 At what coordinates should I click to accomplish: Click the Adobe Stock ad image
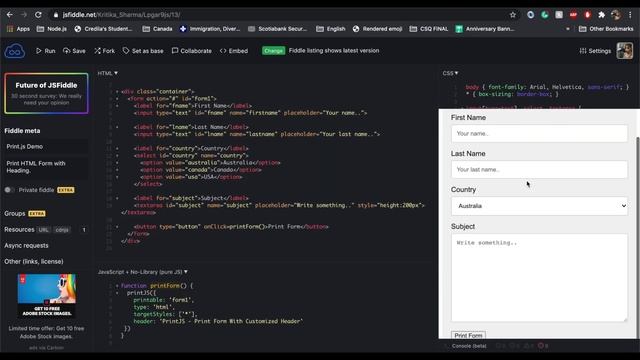tap(47, 296)
